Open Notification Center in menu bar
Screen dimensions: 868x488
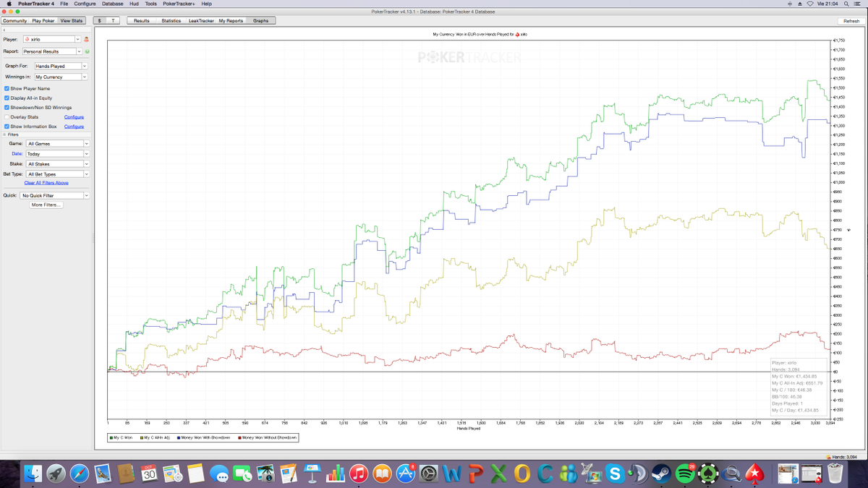(x=858, y=4)
